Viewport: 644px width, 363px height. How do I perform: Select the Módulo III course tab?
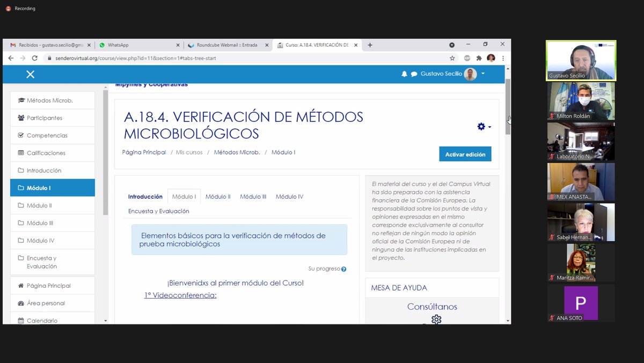[x=253, y=197]
